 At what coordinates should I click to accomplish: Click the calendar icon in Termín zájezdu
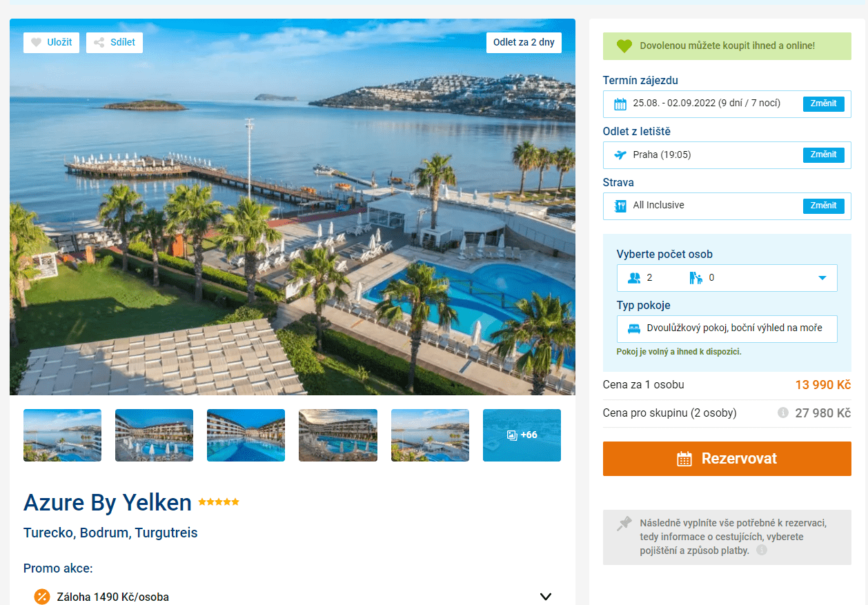pos(620,104)
